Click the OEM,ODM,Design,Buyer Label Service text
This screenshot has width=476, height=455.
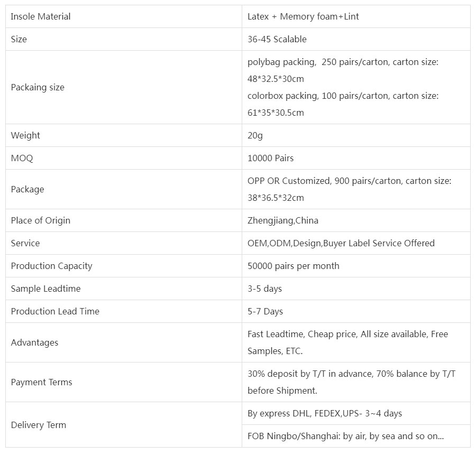(x=341, y=243)
